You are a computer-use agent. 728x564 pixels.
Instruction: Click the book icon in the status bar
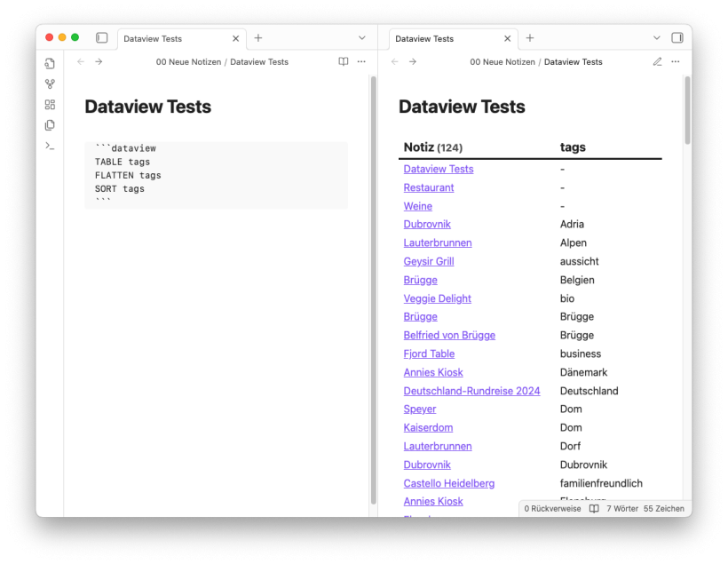[594, 509]
